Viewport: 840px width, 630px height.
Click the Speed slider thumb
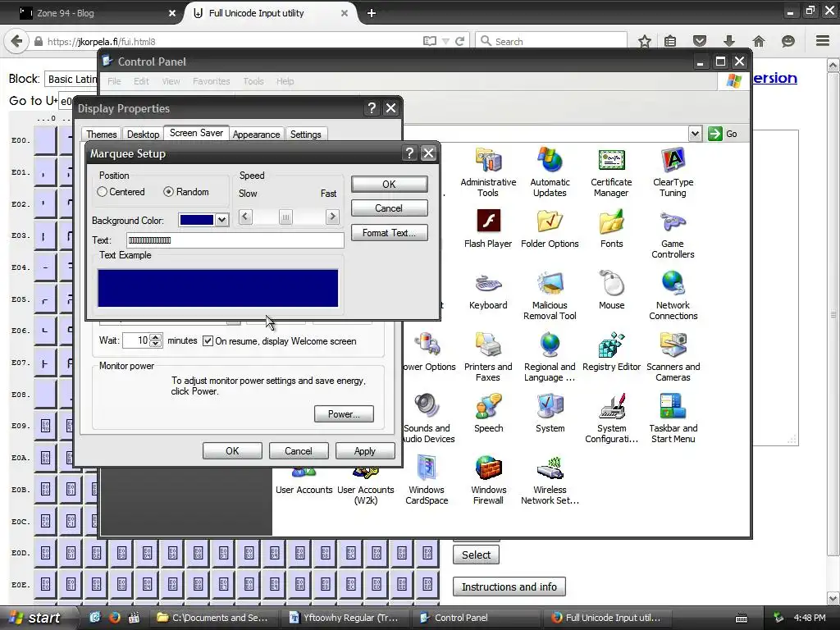point(285,217)
